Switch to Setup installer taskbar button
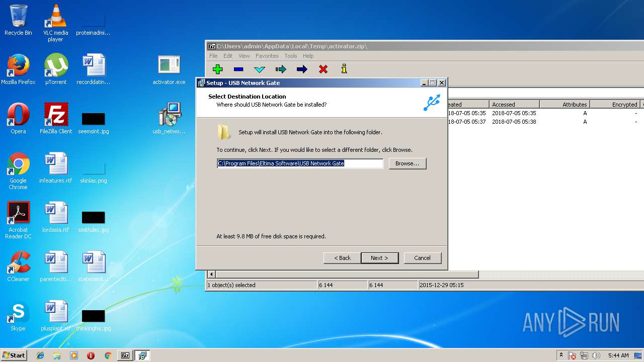This screenshot has width=644, height=362. pos(142,355)
